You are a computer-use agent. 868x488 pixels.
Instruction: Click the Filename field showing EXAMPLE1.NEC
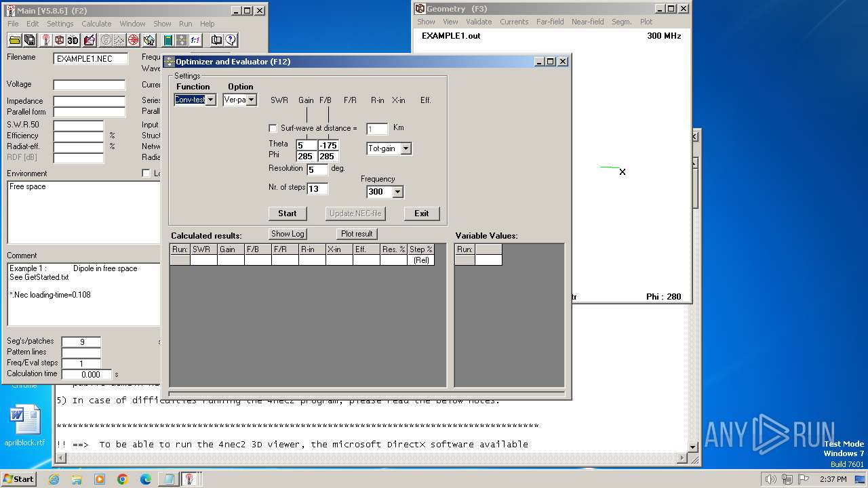(91, 59)
